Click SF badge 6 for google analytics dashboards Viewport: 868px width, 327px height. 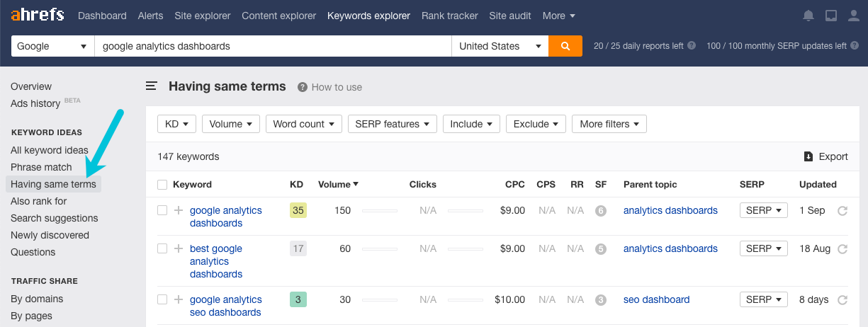(601, 211)
